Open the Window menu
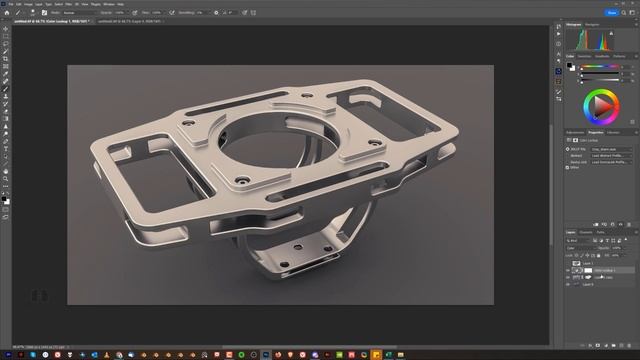Viewport: 640px width, 360px height. 109,4
